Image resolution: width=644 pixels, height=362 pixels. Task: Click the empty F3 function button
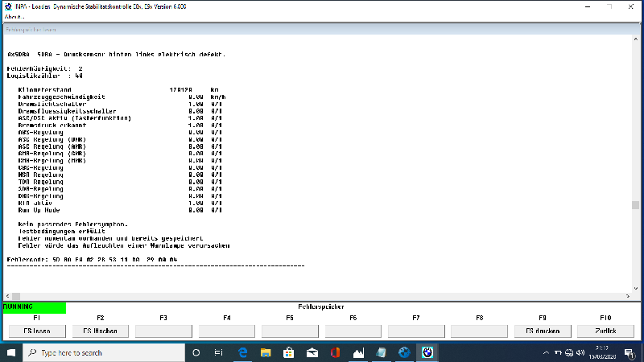click(x=163, y=331)
